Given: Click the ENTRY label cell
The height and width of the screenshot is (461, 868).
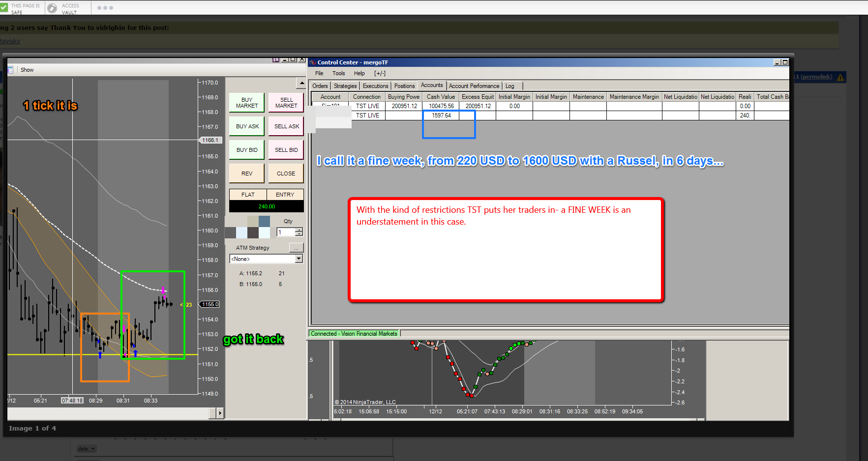Looking at the screenshot, I should tap(285, 195).
